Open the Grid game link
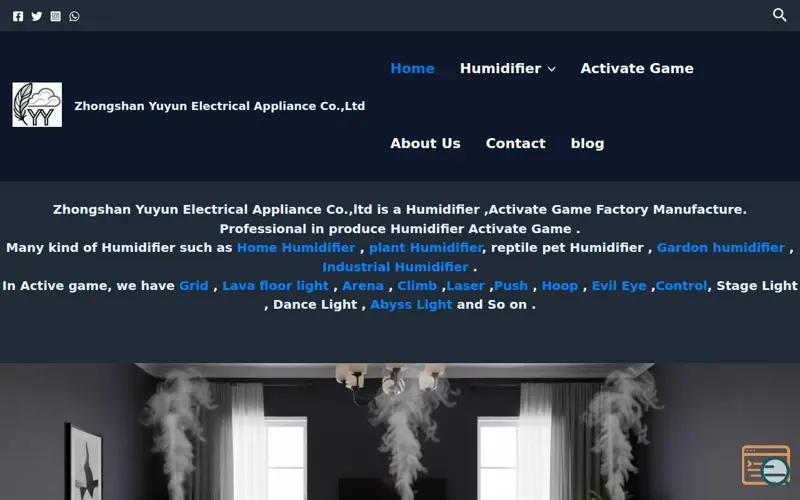This screenshot has height=500, width=800. 194,286
